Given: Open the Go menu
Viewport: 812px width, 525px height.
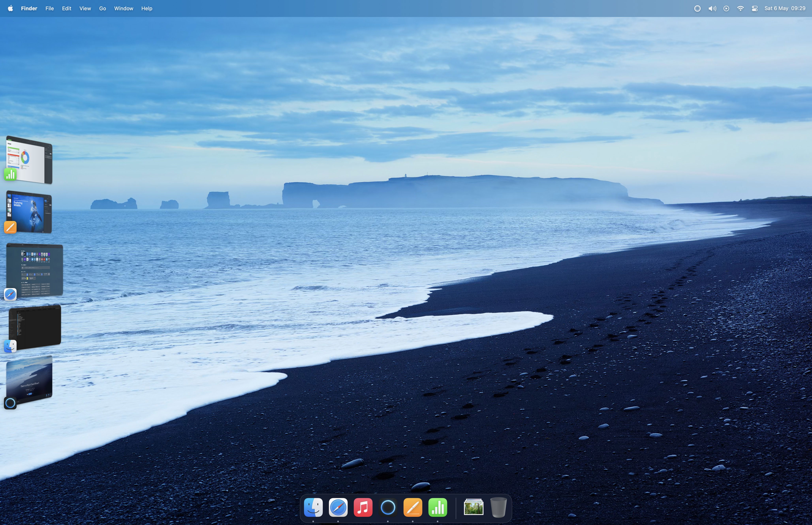Looking at the screenshot, I should point(102,8).
